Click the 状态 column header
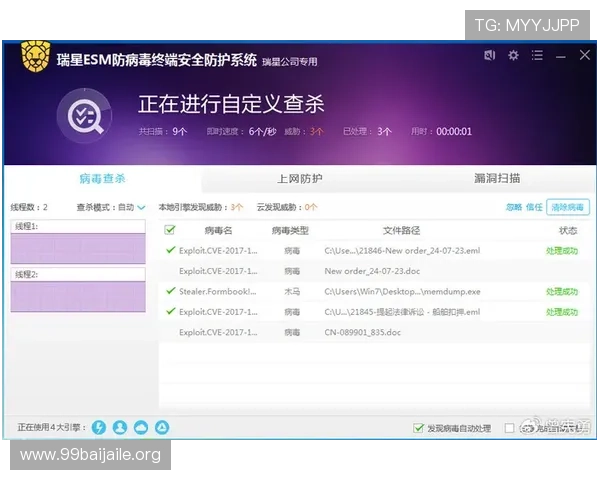The height and width of the screenshot is (480, 600). [x=568, y=230]
